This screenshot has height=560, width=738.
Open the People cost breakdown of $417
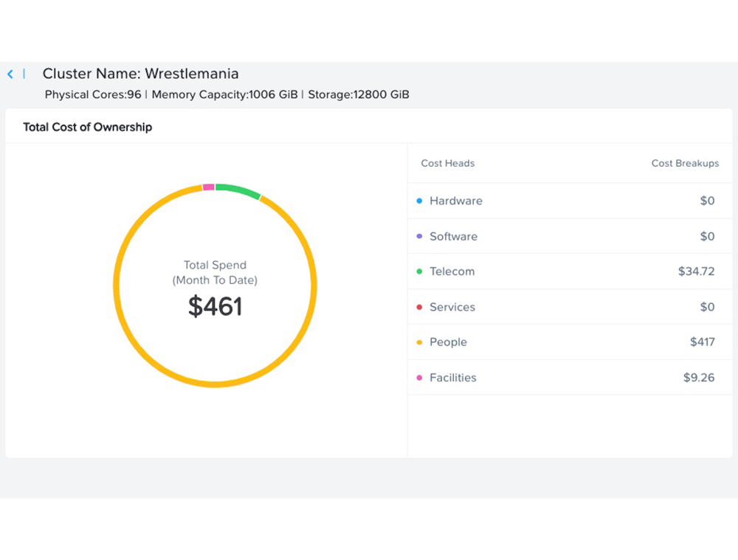[702, 342]
